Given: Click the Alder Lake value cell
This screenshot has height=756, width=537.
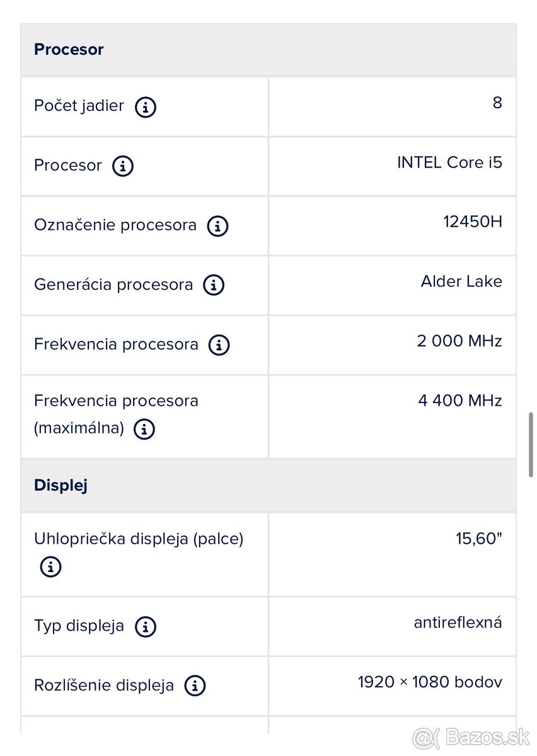Looking at the screenshot, I should pos(461,281).
